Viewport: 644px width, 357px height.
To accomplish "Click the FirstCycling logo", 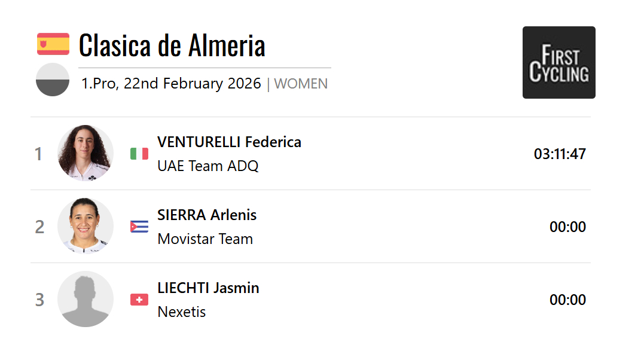I will (x=558, y=62).
